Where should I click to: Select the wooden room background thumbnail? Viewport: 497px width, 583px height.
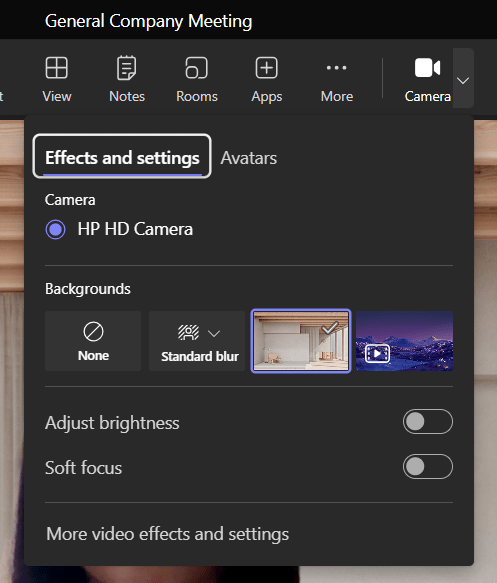301,341
